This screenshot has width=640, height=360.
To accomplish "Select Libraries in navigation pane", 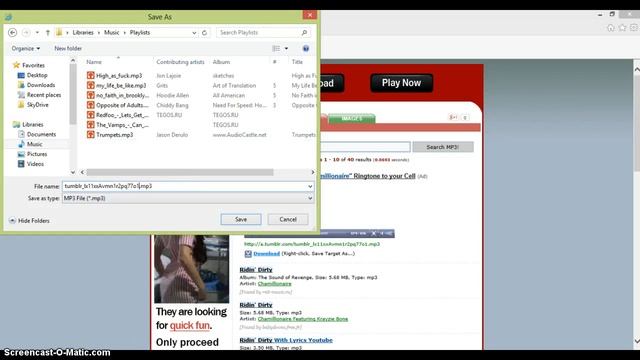I will tap(33, 124).
